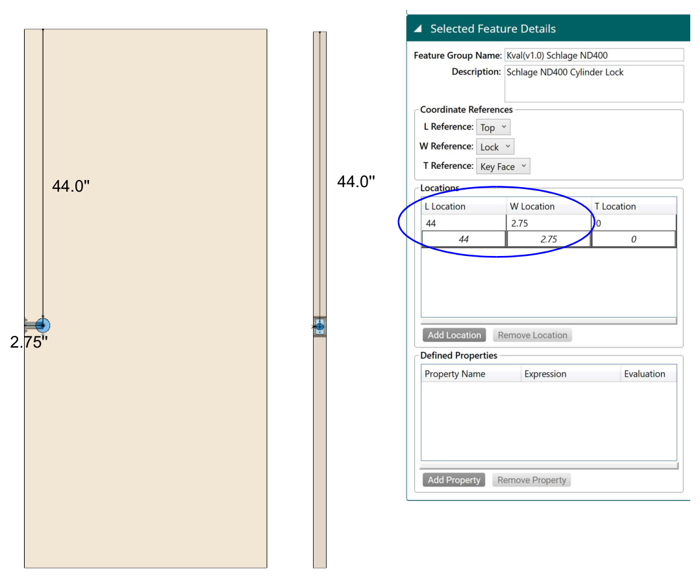Edit the Description text box
Image resolution: width=700 pixels, height=588 pixels.
pyautogui.click(x=594, y=84)
